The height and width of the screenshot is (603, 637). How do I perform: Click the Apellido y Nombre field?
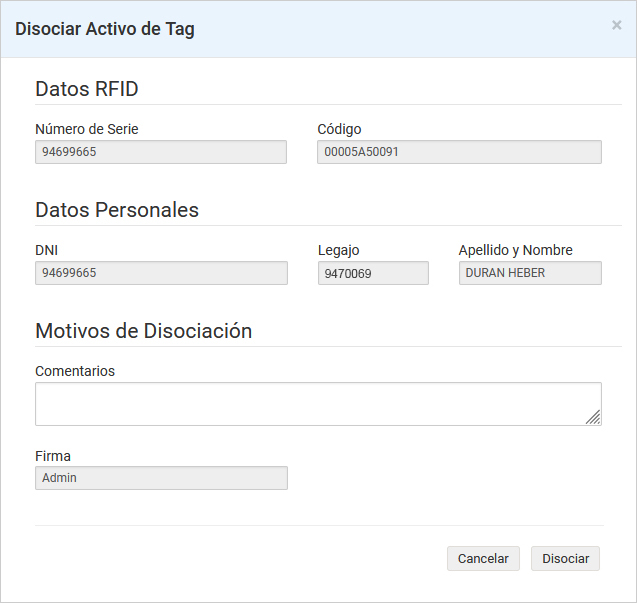(x=530, y=273)
